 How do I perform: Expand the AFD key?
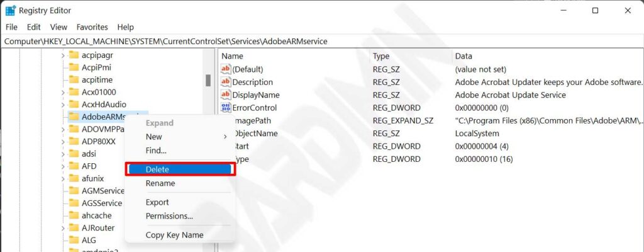(x=63, y=166)
